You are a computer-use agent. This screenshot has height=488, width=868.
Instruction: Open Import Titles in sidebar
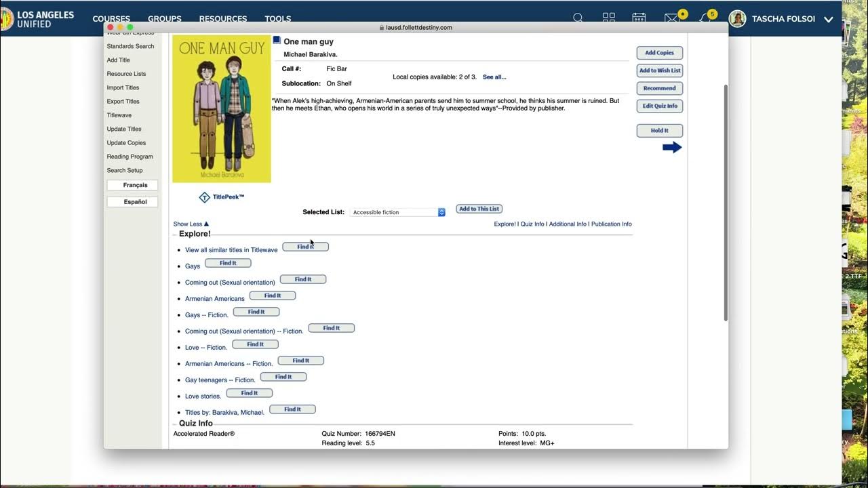click(123, 87)
